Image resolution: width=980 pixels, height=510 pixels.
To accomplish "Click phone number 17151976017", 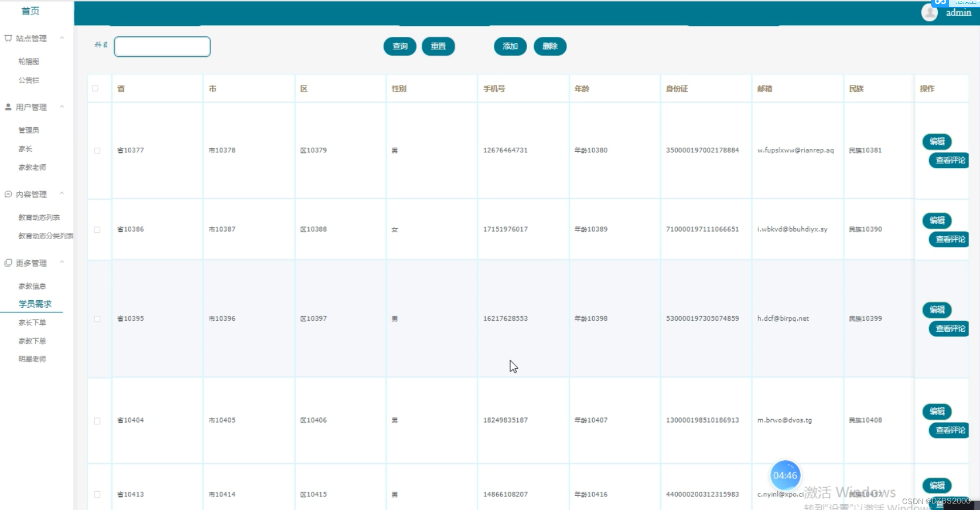I will 506,230.
